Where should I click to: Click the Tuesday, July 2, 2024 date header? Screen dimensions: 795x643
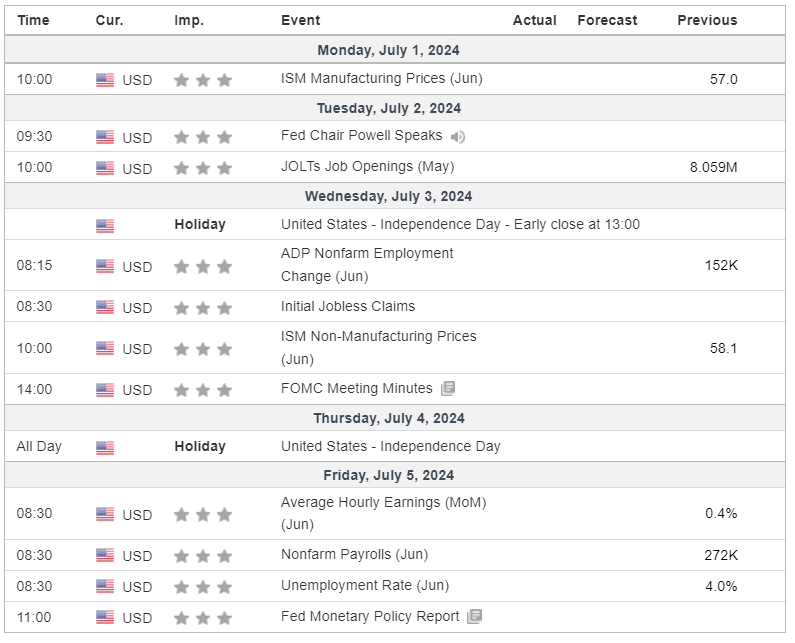click(389, 108)
